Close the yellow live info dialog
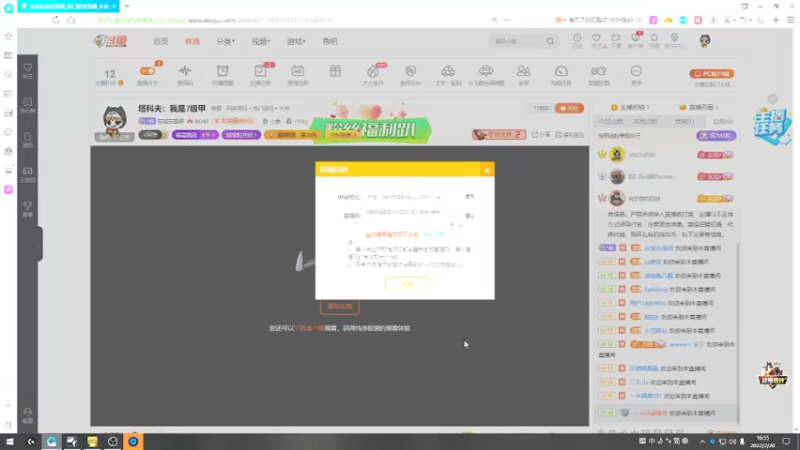The image size is (800, 450). pos(487,170)
